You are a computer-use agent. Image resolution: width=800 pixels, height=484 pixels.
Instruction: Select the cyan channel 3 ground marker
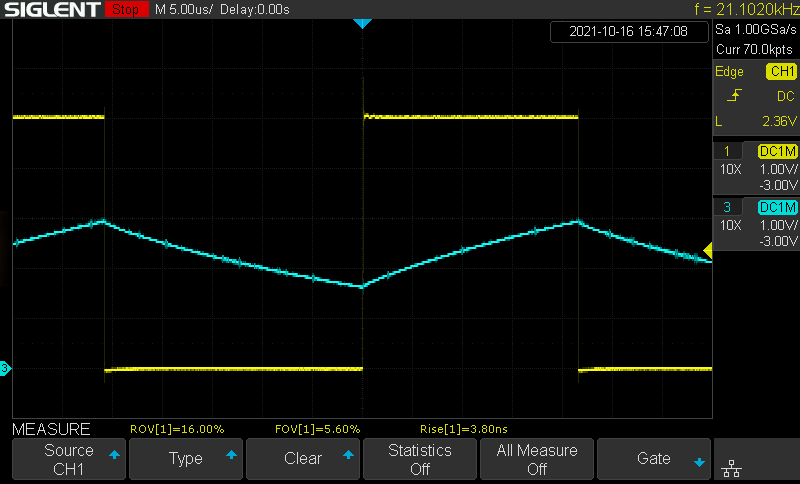tap(5, 368)
